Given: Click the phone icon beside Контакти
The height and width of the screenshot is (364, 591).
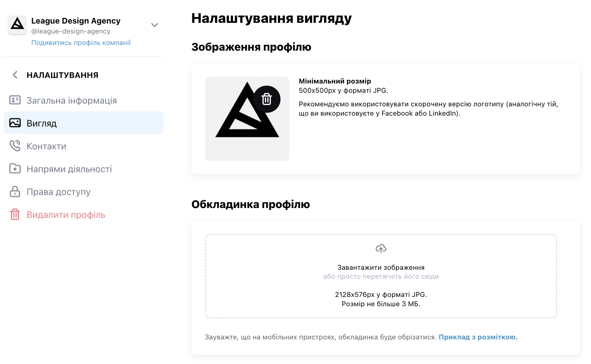Looking at the screenshot, I should [x=15, y=146].
